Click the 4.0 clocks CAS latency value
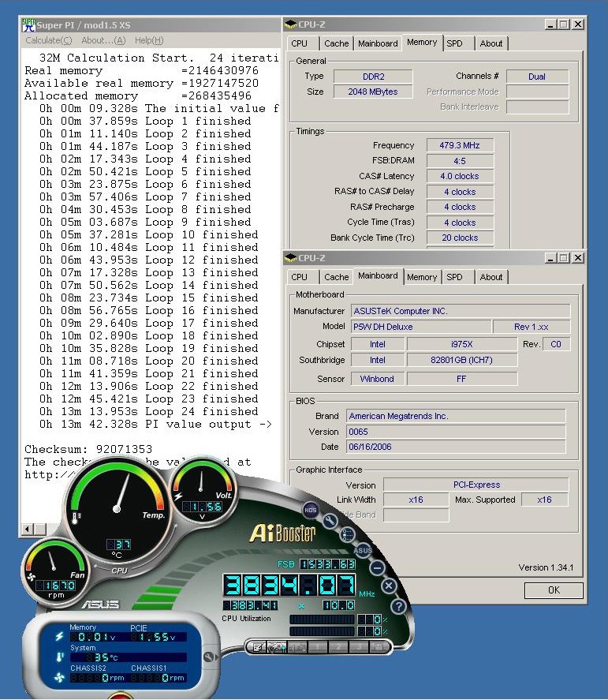The height and width of the screenshot is (700, 608). point(460,176)
